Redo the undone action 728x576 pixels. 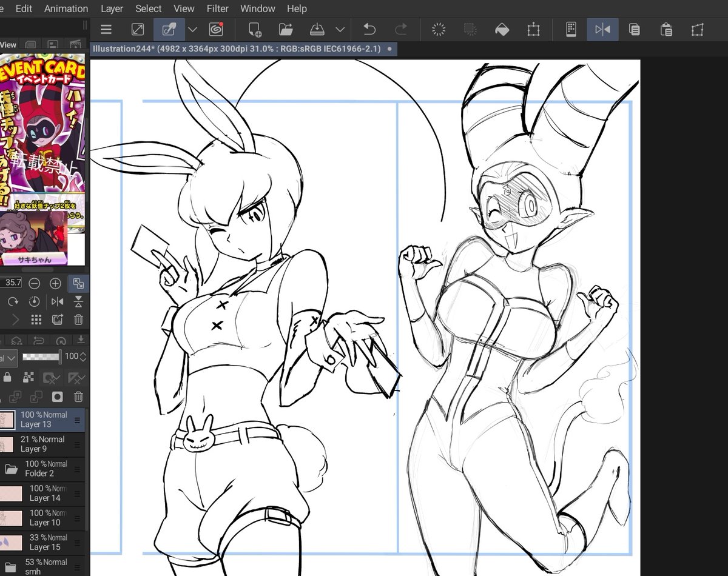coord(401,29)
